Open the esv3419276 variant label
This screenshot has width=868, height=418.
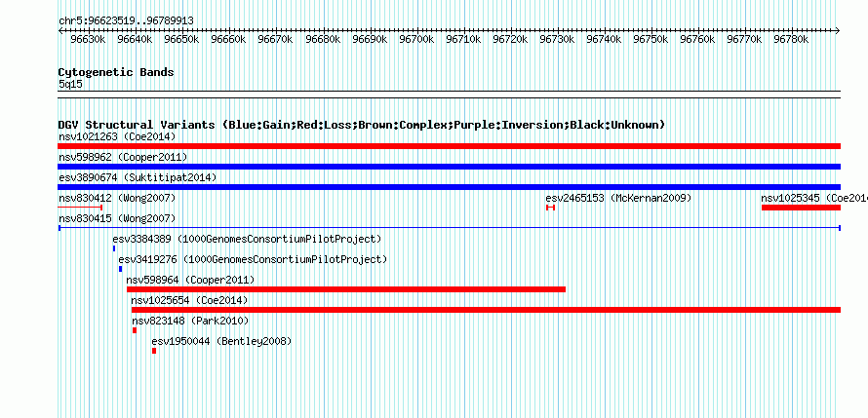(x=253, y=259)
